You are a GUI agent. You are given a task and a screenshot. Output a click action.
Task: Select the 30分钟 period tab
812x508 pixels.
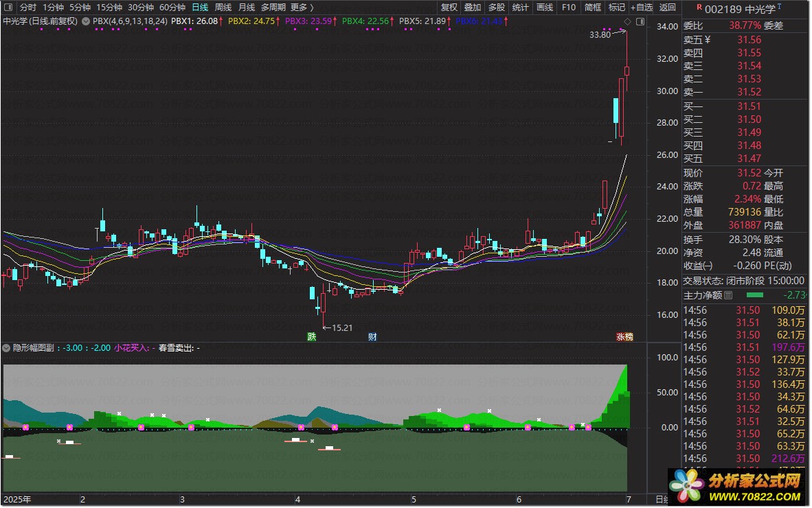[141, 8]
